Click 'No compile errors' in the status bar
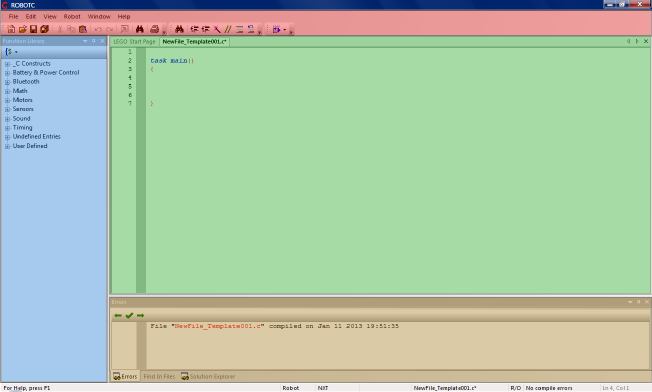Screen dimensions: 652x392 [549, 388]
